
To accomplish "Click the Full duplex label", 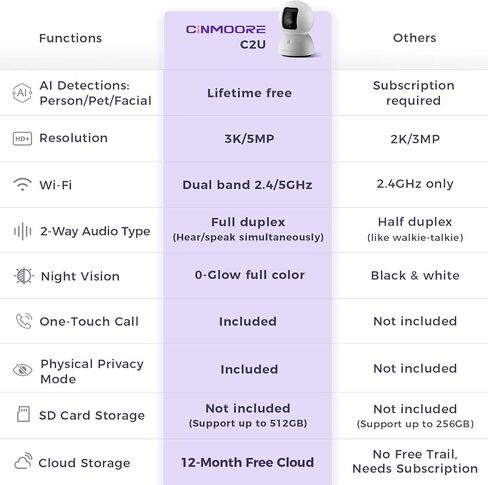I will pos(248,222).
